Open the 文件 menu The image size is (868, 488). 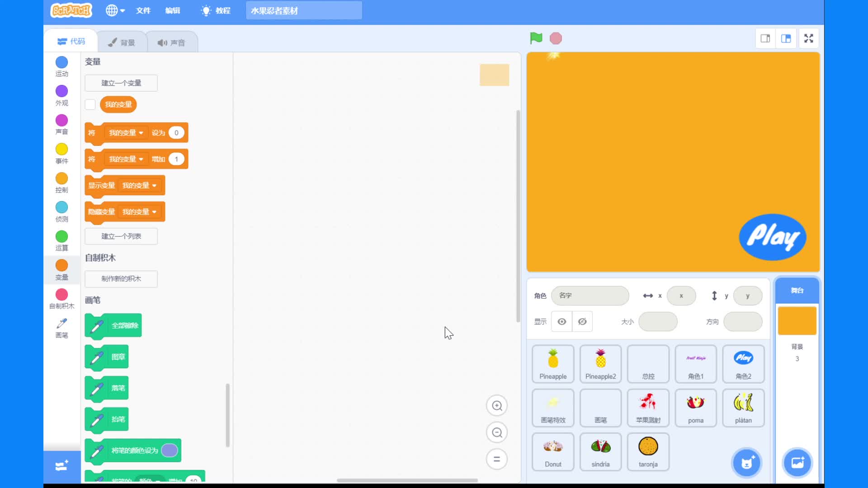[143, 10]
